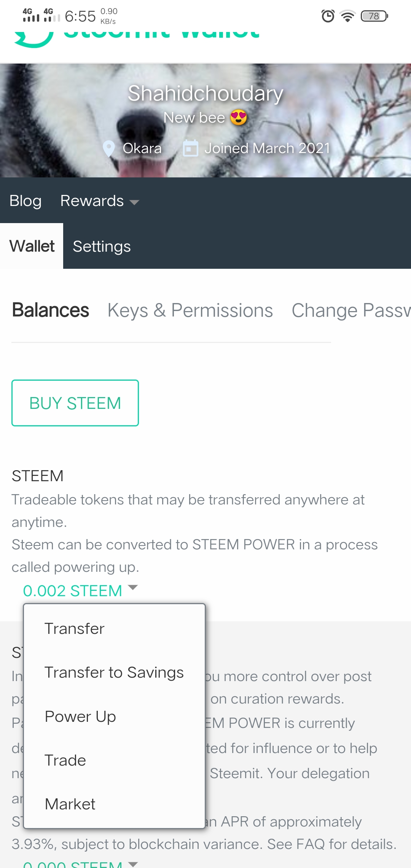The image size is (411, 868).
Task: Tap the calendar icon beside Joined date
Action: (x=190, y=148)
